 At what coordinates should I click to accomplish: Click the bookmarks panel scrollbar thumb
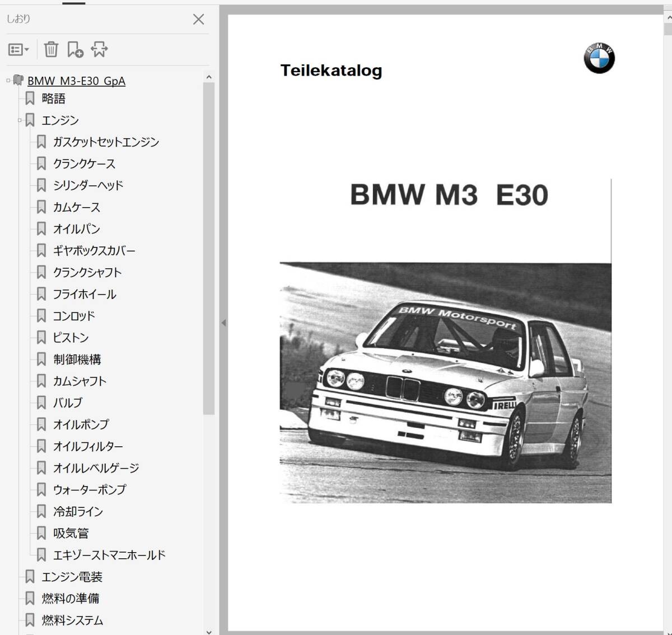pyautogui.click(x=209, y=249)
